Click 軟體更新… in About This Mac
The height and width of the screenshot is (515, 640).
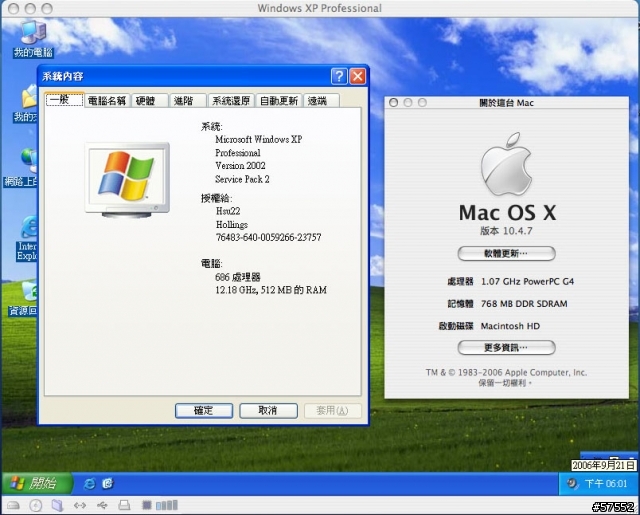[x=506, y=253]
